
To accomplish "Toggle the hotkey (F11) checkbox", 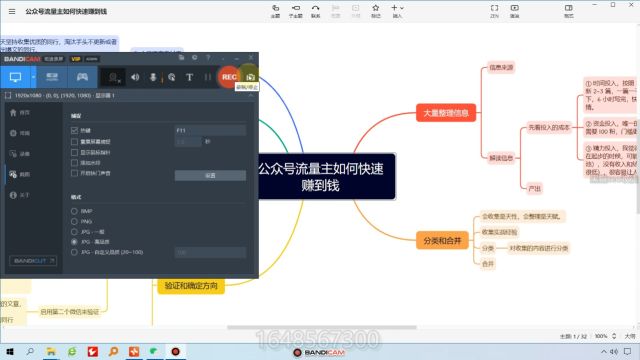I will (74, 131).
